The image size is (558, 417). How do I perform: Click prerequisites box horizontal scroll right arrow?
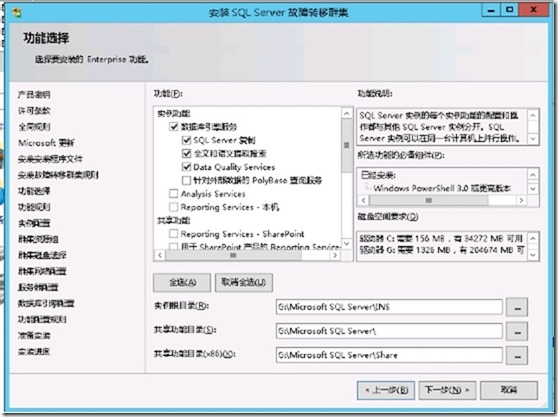[521, 200]
